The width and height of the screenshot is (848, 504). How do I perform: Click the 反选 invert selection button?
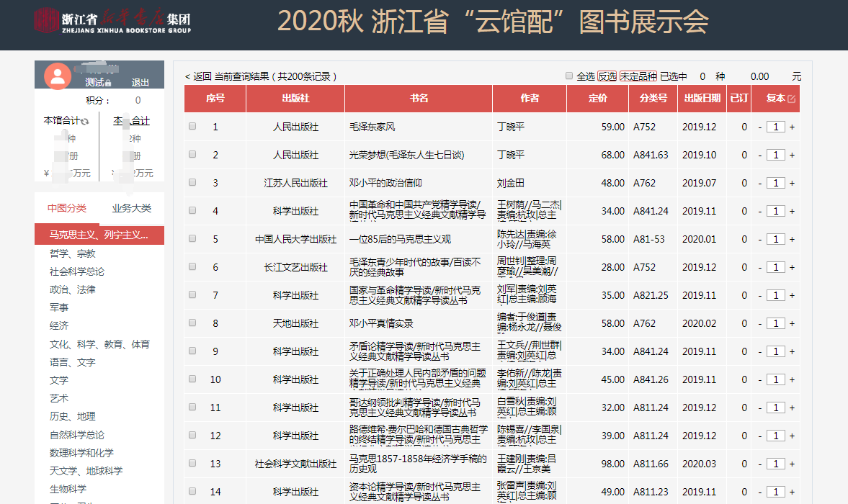(x=607, y=76)
